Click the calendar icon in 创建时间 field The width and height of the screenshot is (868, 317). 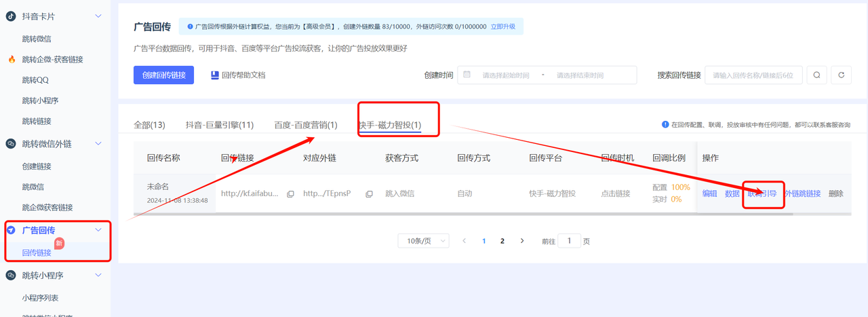coord(467,75)
